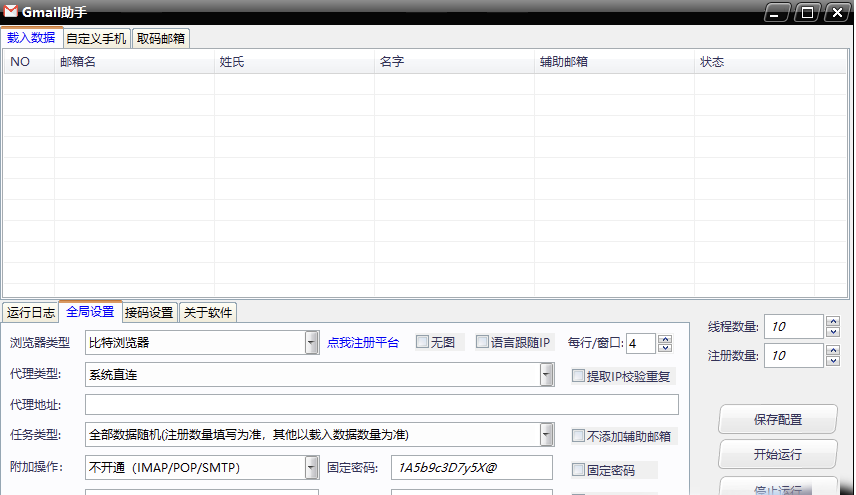Switch to the 自定义手机 tab
This screenshot has height=495, width=856.
point(96,39)
